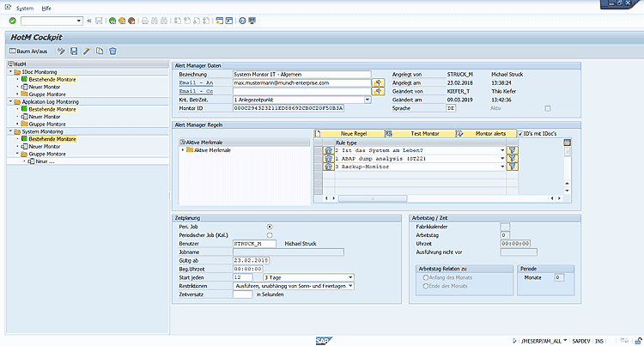This screenshot has height=346, width=644.
Task: Select the Periodischer Job (Kal.) radio button
Action: pos(270,235)
